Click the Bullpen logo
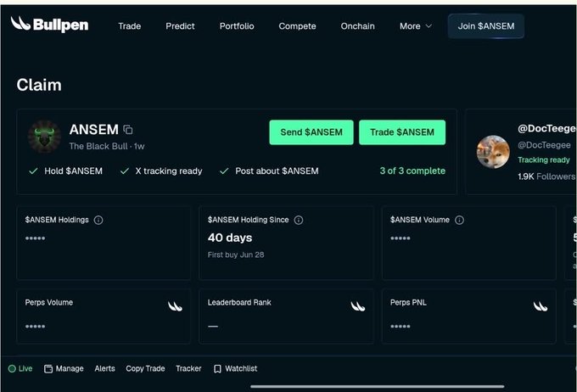Image resolution: width=577 pixels, height=392 pixels. click(49, 25)
